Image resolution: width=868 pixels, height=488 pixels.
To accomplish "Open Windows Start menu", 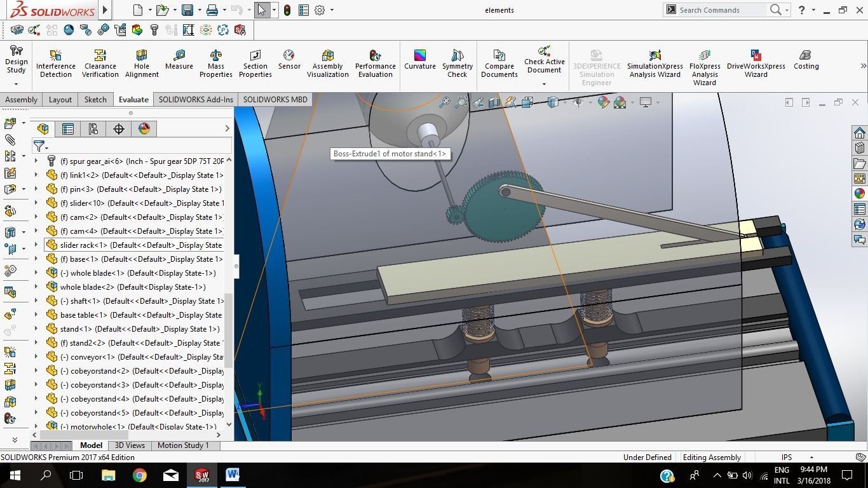I will coord(15,475).
